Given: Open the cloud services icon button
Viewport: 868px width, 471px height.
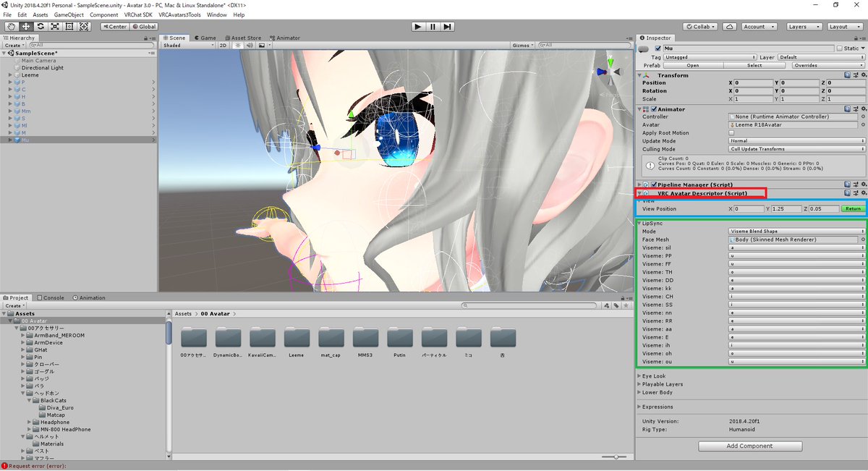Looking at the screenshot, I should 730,26.
